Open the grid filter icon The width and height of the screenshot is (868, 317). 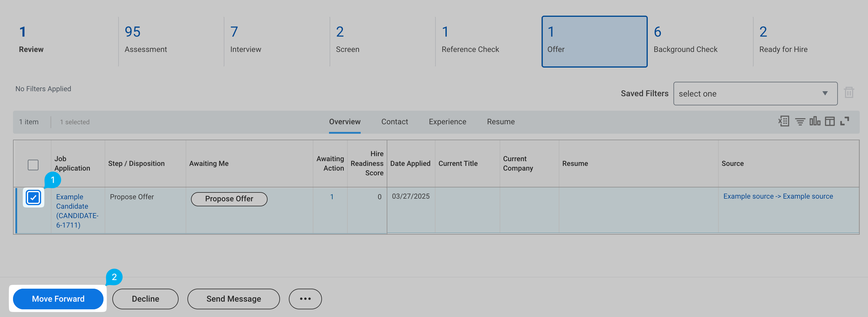(800, 122)
